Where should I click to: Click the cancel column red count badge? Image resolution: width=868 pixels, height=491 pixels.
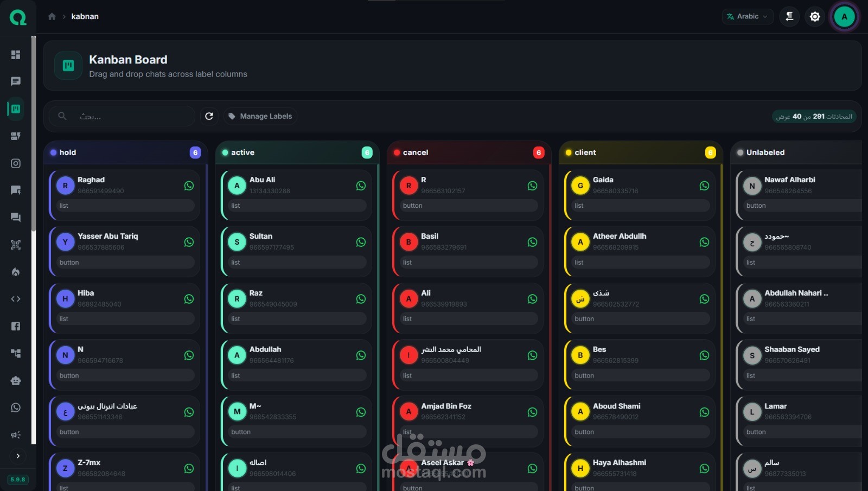(x=539, y=153)
